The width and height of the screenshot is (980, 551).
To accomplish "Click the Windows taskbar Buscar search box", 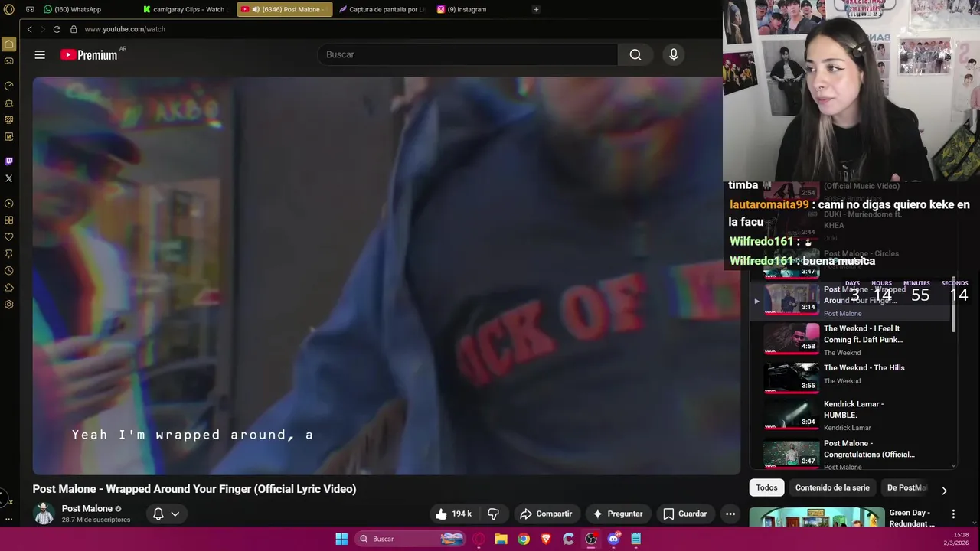I will (411, 539).
